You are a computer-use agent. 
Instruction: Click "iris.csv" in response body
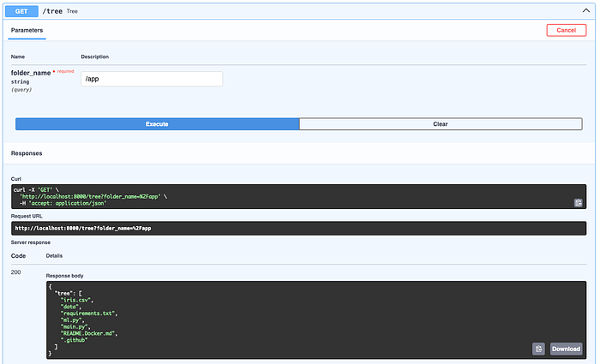click(76, 300)
